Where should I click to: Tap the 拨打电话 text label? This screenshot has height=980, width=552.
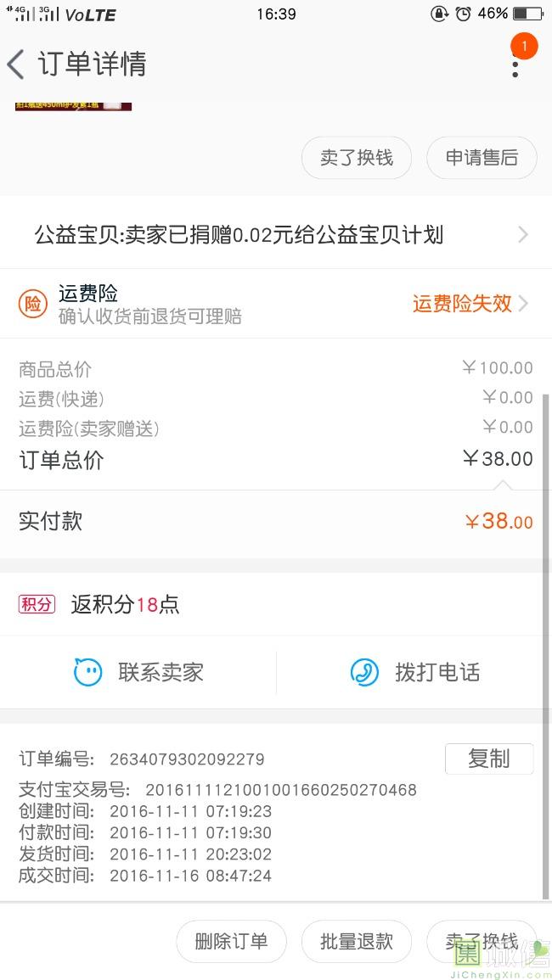pyautogui.click(x=437, y=673)
